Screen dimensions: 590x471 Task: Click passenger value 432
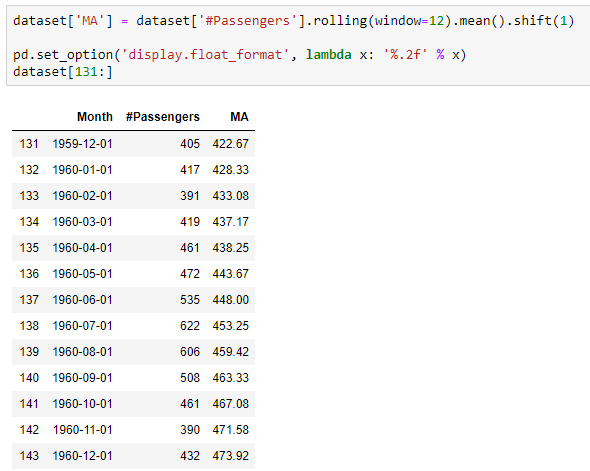[190, 456]
